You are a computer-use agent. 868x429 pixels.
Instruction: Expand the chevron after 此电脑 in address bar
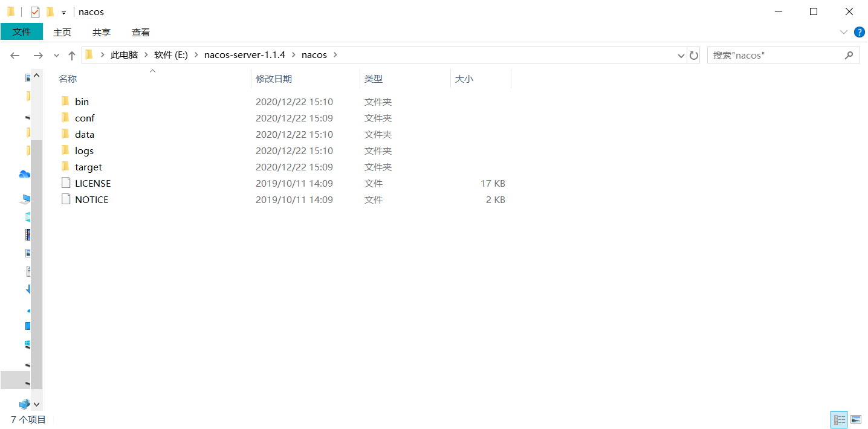click(146, 55)
